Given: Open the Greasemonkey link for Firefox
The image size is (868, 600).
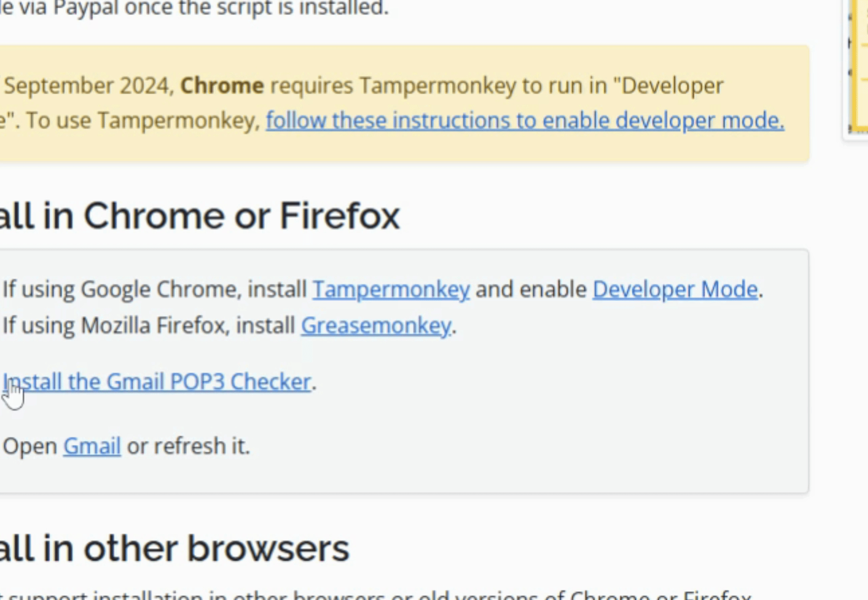Looking at the screenshot, I should click(x=376, y=326).
